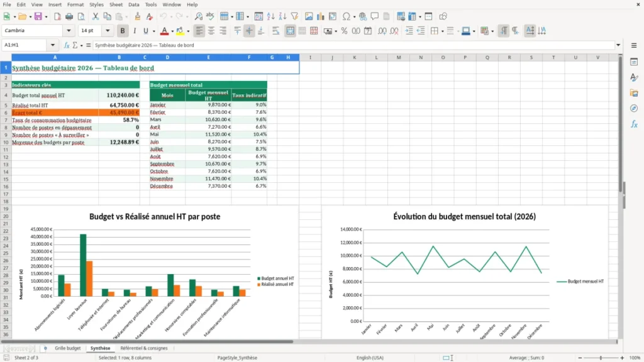The image size is (644, 362).
Task: Click the Delete Decimal Place icon
Action: click(x=394, y=31)
